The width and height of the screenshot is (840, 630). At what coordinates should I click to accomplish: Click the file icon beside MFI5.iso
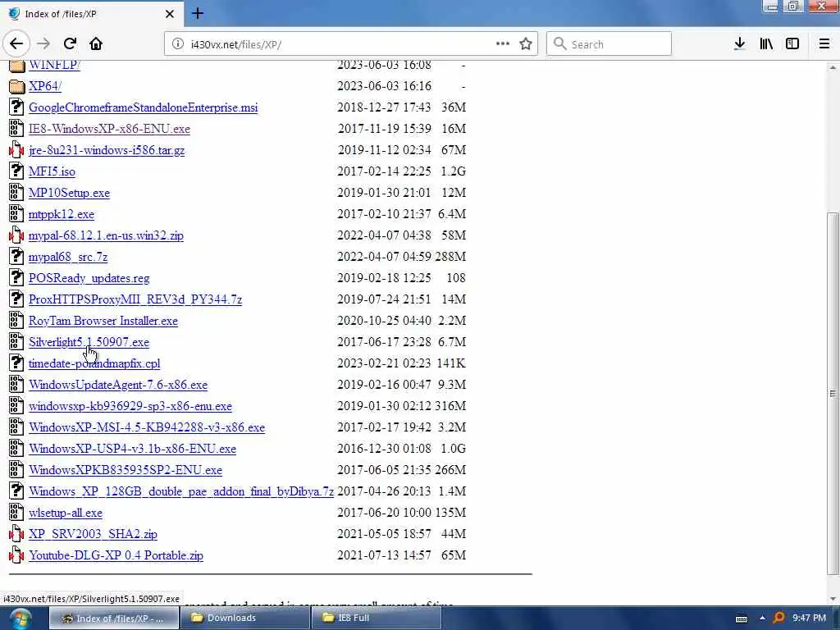16,171
